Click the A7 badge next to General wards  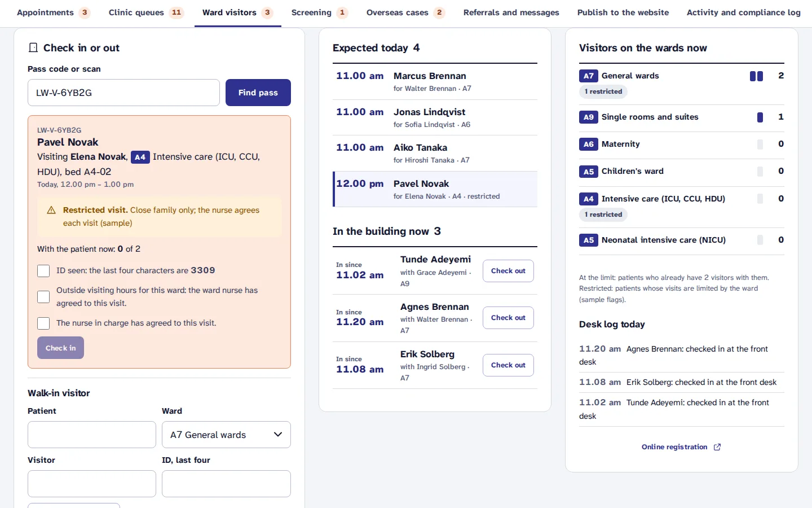[588, 76]
